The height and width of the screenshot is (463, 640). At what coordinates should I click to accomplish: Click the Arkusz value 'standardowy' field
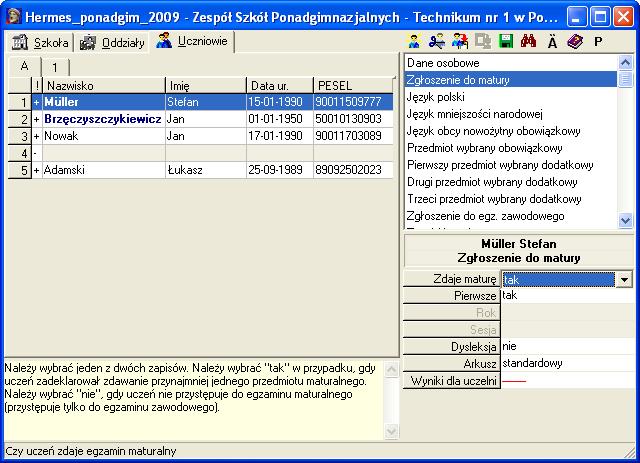[x=567, y=363]
